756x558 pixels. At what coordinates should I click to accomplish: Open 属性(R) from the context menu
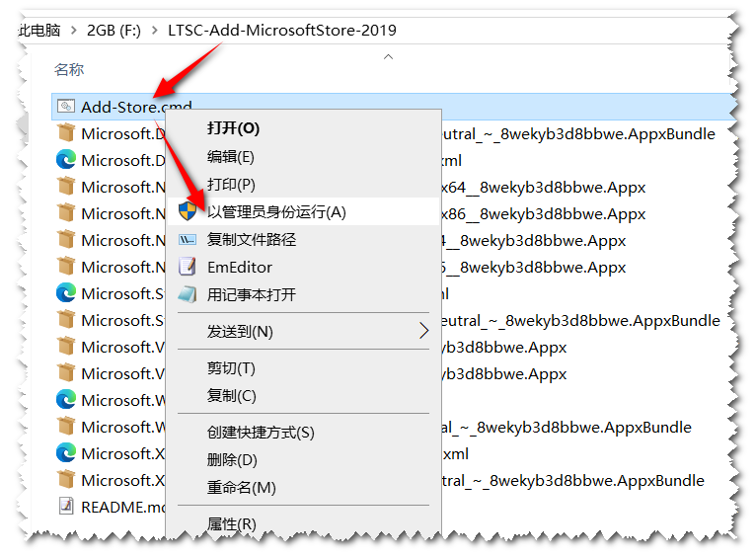(x=304, y=523)
